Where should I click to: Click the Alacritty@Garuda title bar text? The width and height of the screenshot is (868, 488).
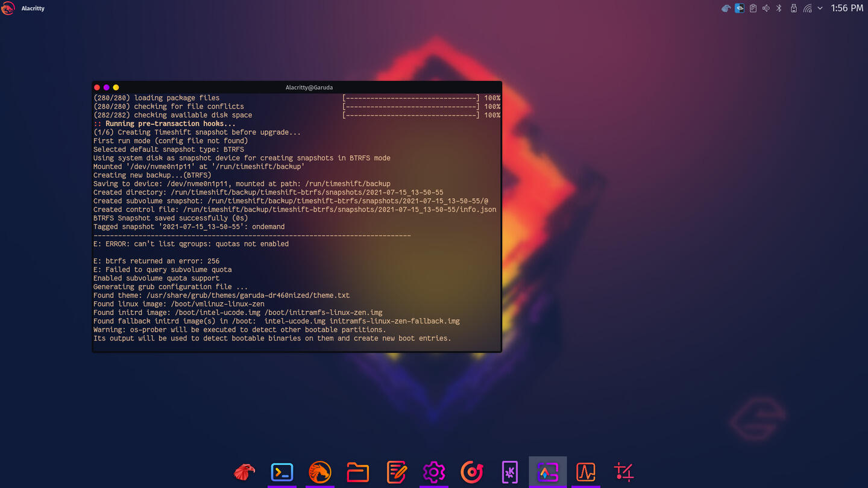(x=309, y=87)
